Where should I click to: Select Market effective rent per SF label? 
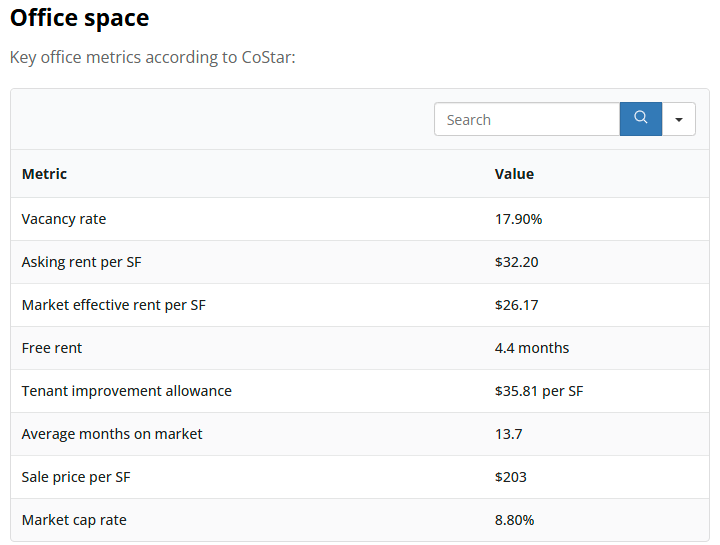[113, 305]
